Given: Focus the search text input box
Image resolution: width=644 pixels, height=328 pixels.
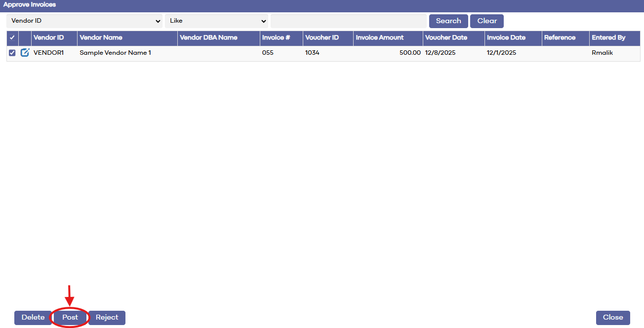Looking at the screenshot, I should (348, 21).
